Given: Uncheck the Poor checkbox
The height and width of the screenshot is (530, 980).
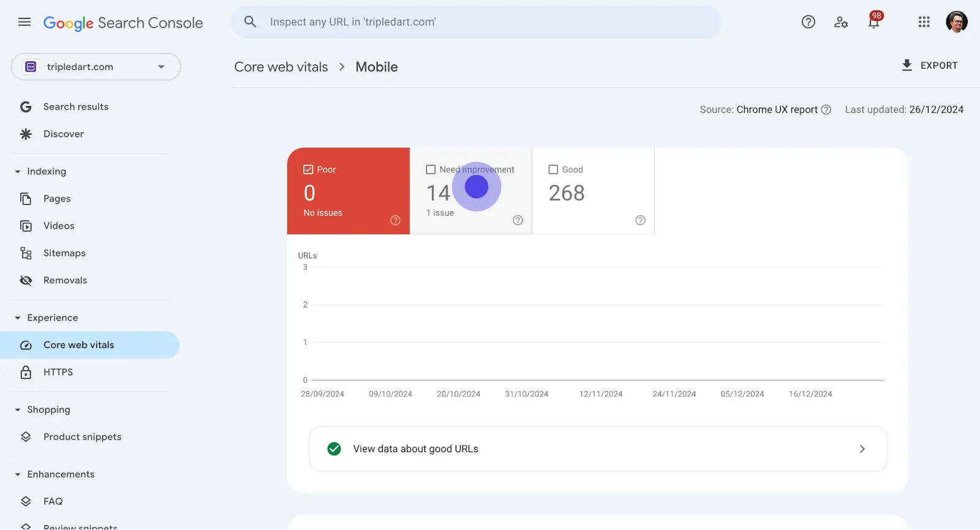Looking at the screenshot, I should tap(309, 170).
